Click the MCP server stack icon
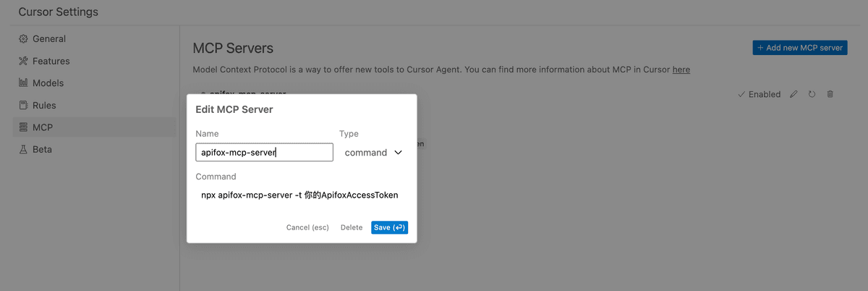 23,127
